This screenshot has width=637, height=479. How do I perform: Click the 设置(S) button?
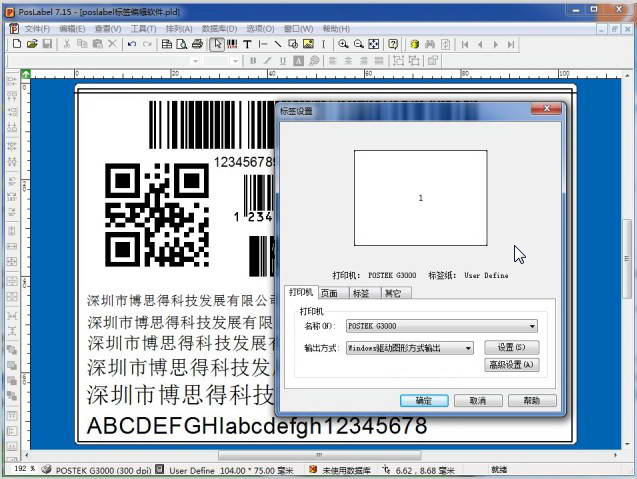[511, 347]
